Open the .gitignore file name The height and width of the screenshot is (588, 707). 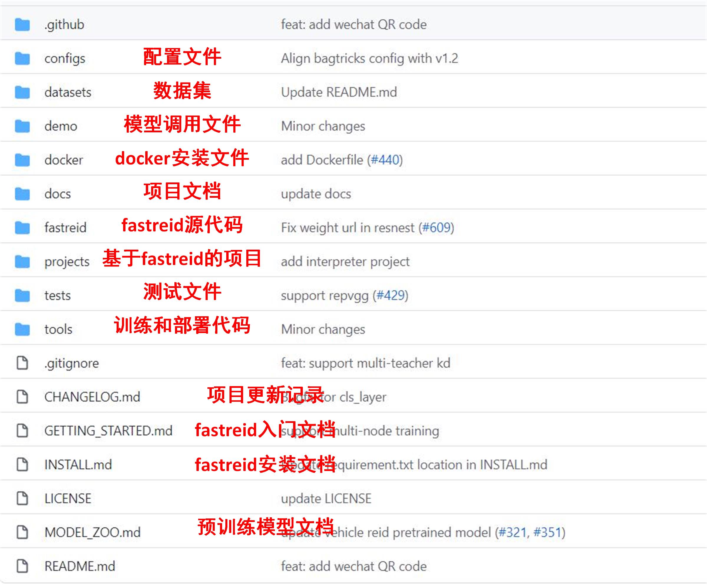(71, 363)
